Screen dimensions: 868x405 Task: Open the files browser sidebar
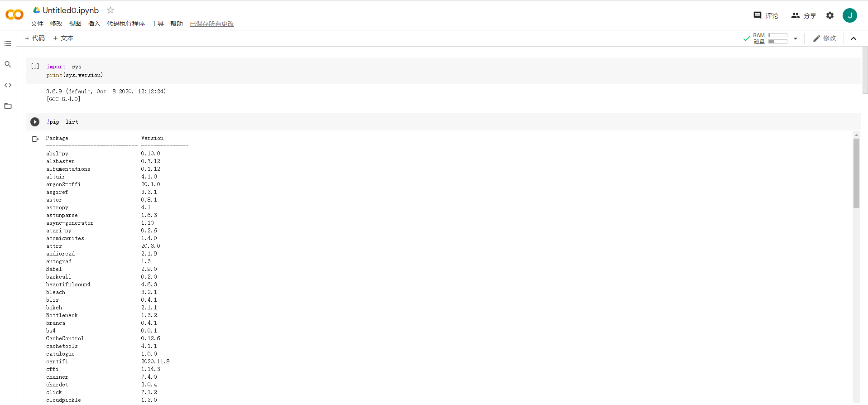(x=8, y=106)
